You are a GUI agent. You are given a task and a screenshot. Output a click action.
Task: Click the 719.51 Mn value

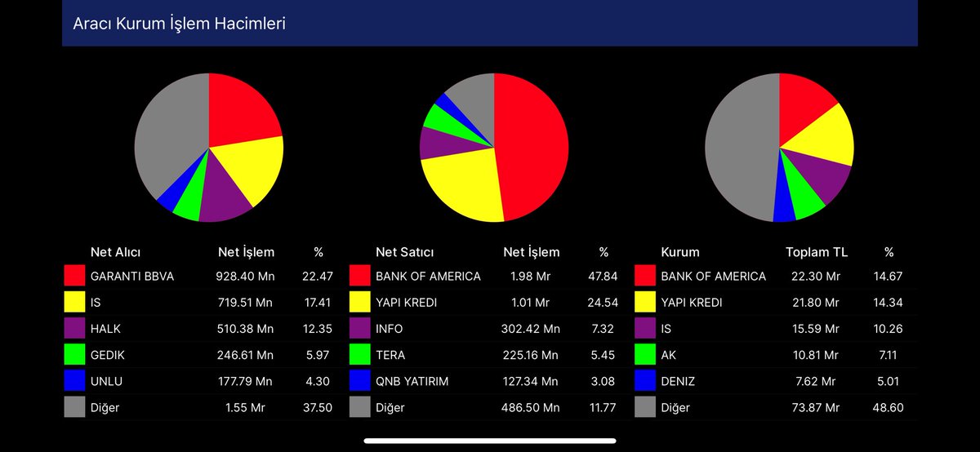pos(246,302)
